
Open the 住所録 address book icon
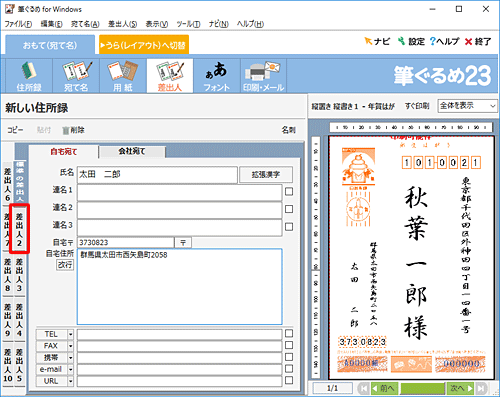[x=29, y=76]
